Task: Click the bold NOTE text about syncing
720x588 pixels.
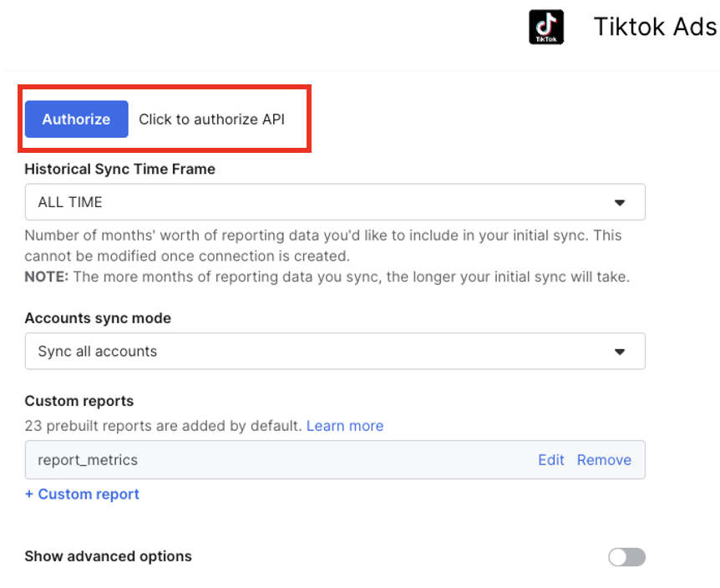Action: click(46, 276)
